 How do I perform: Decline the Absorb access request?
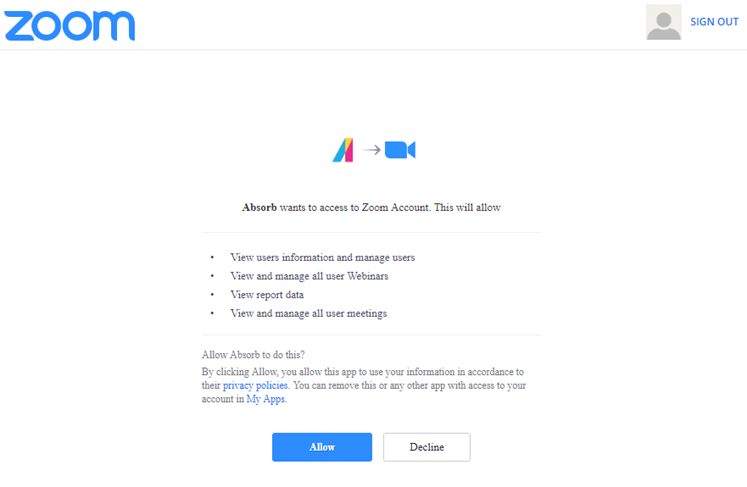tap(426, 447)
